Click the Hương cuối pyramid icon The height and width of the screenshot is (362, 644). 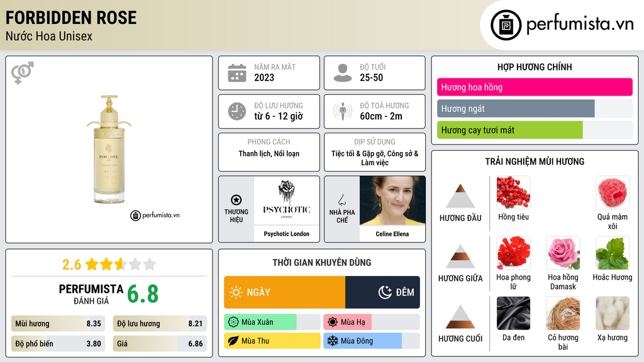[x=460, y=317]
